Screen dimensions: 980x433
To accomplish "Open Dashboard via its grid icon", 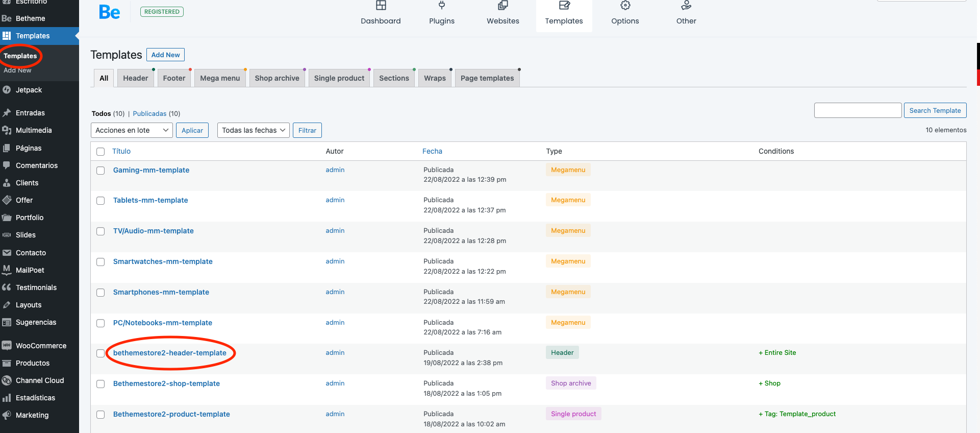I will point(381,6).
